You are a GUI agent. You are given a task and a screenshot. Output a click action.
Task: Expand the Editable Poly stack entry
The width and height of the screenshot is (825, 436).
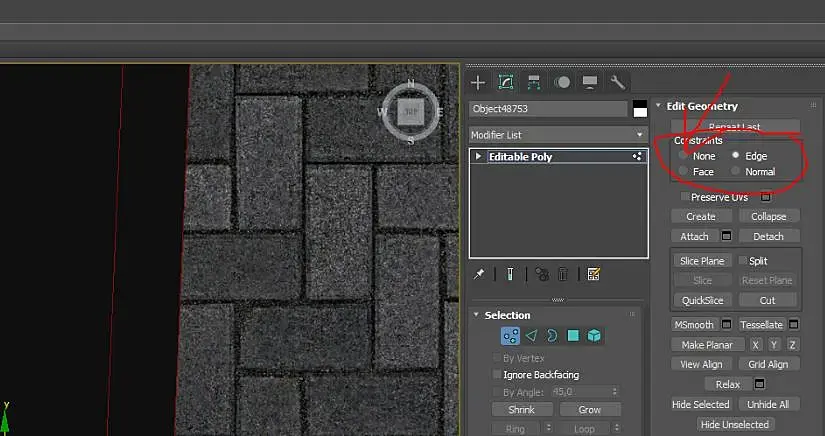click(479, 157)
